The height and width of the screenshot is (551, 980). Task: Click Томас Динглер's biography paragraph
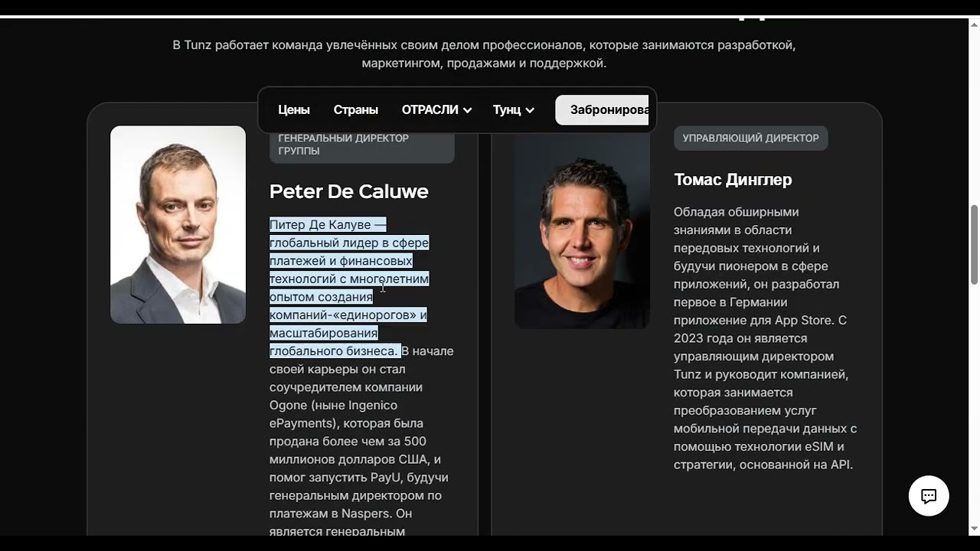click(765, 338)
